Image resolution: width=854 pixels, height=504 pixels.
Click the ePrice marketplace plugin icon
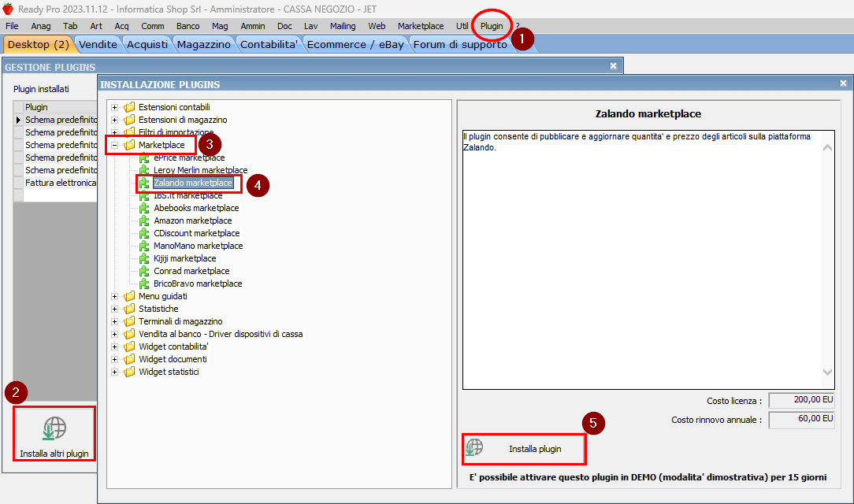[x=144, y=157]
